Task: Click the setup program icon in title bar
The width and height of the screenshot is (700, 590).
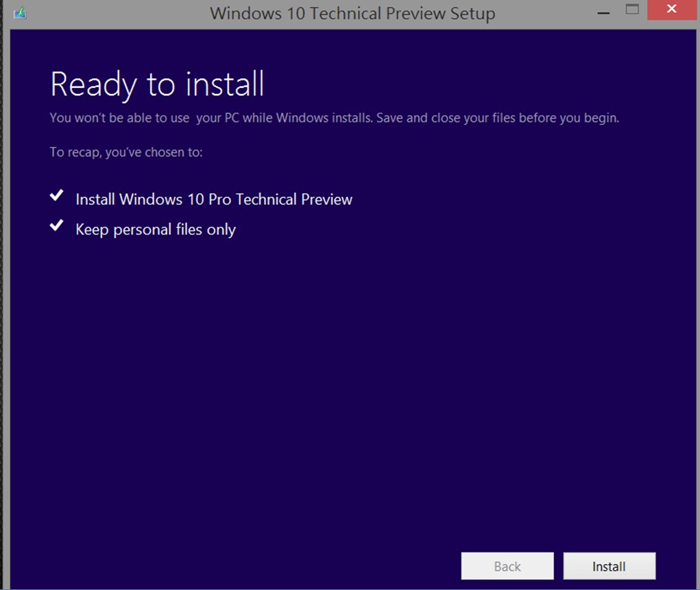Action: (20, 13)
